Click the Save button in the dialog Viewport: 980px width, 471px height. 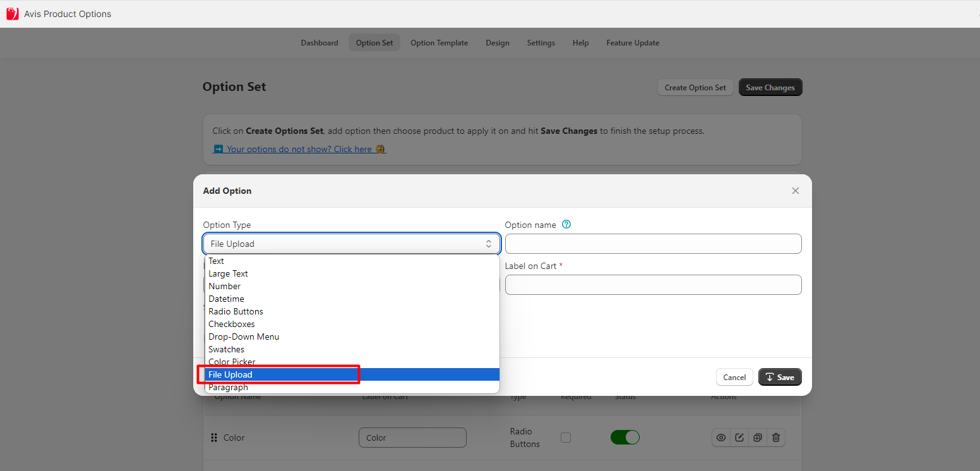(x=780, y=377)
